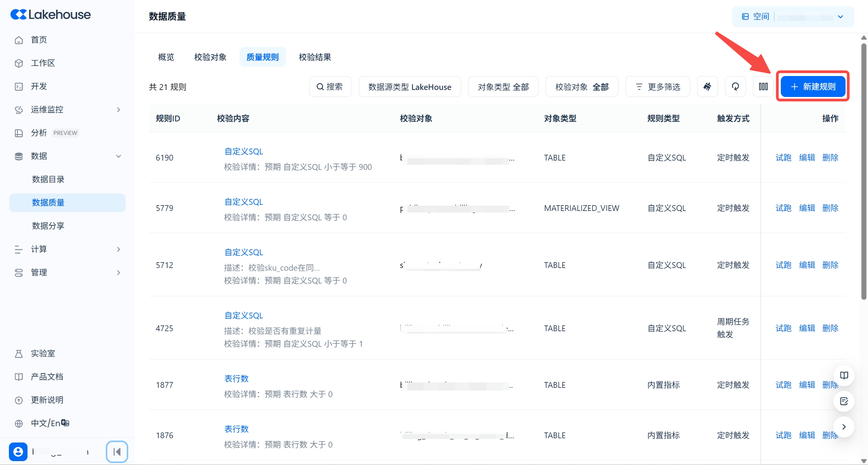Click the clear filters broom icon
Image resolution: width=868 pixels, height=465 pixels.
(x=707, y=86)
